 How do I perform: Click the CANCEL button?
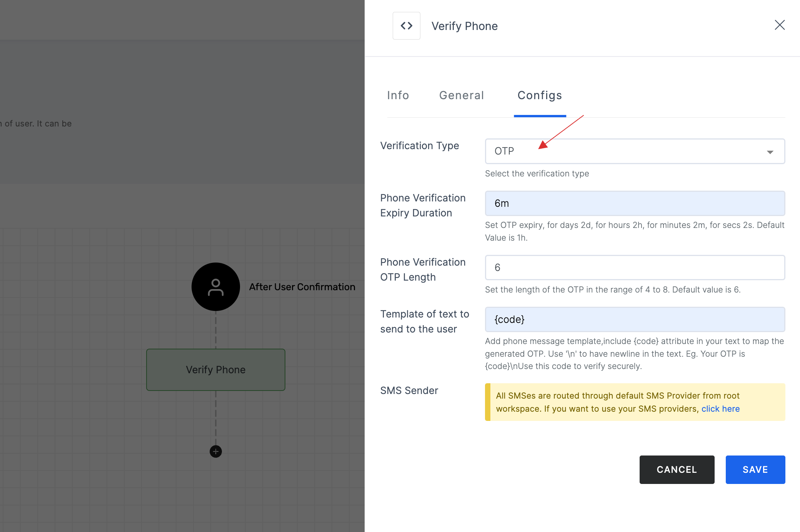(x=677, y=470)
